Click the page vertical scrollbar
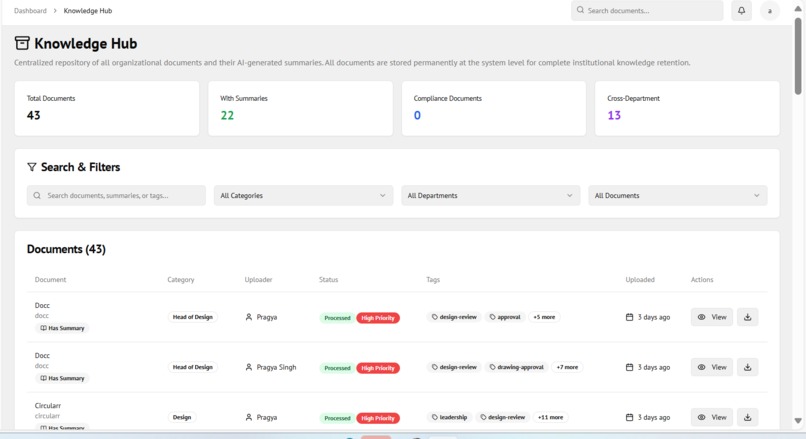This screenshot has width=806, height=439. (798, 57)
